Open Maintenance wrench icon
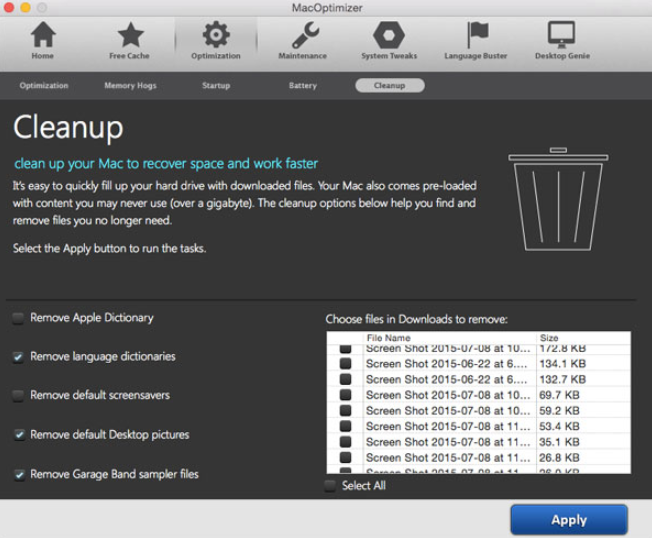652x544 pixels. click(x=302, y=36)
